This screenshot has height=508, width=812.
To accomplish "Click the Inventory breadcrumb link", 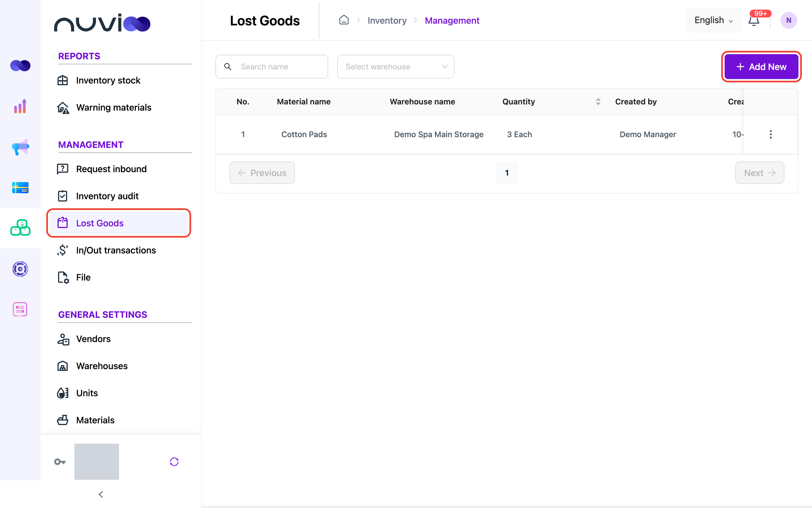I will pos(387,21).
